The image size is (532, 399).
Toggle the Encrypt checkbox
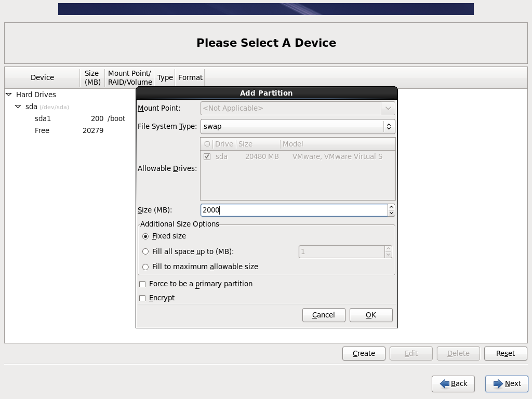coord(142,298)
